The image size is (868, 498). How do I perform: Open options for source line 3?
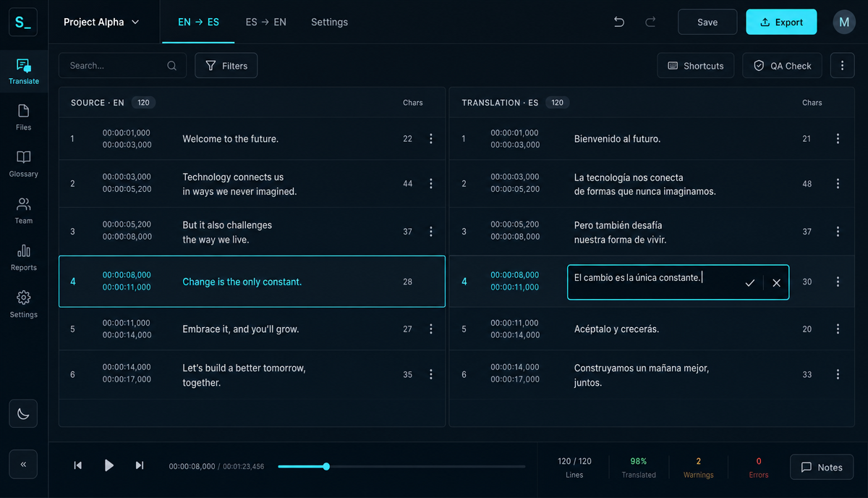(431, 232)
